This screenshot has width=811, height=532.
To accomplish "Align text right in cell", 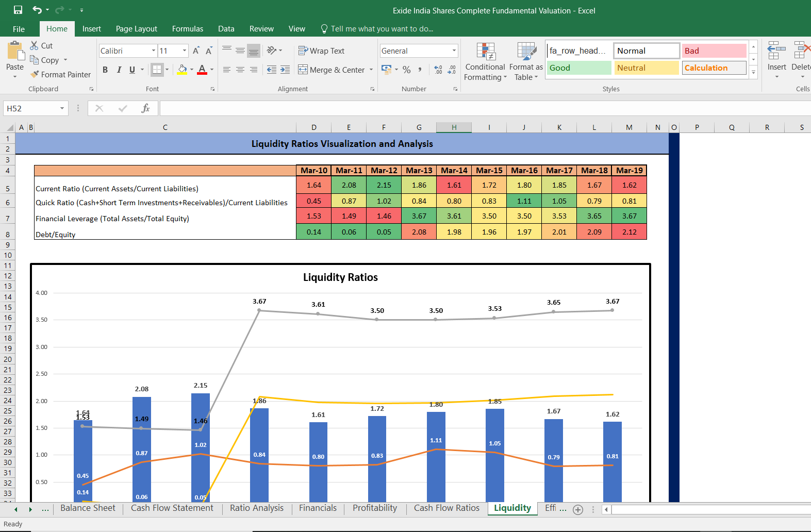I will point(254,70).
